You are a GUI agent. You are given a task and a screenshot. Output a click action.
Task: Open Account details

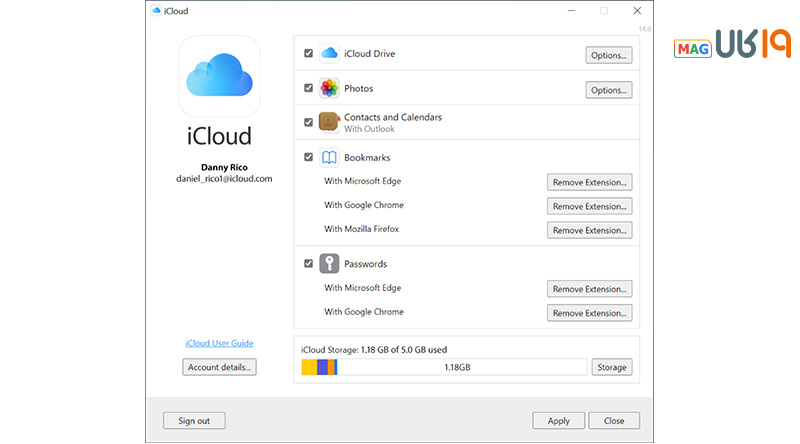coord(219,367)
